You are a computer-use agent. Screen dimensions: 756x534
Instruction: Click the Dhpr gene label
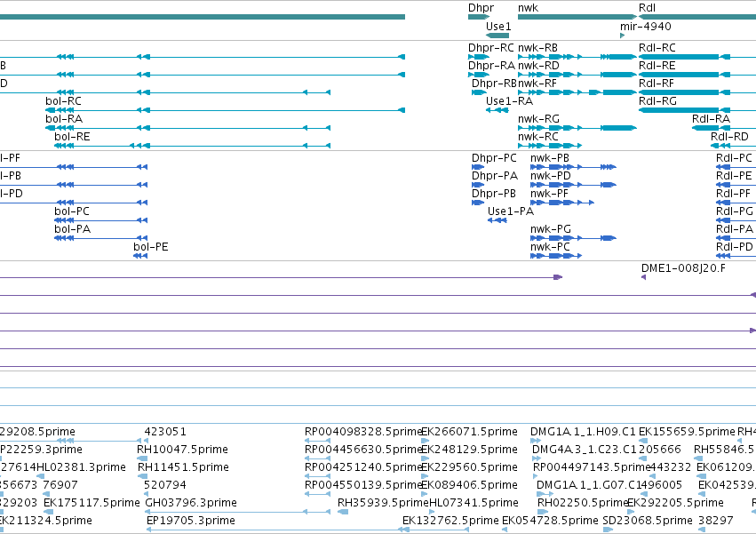(x=481, y=8)
